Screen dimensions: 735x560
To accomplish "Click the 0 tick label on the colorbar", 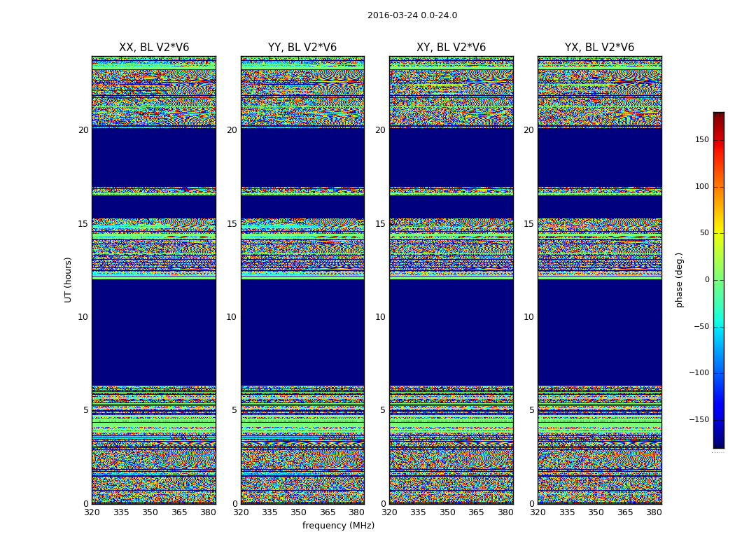I will tap(706, 280).
